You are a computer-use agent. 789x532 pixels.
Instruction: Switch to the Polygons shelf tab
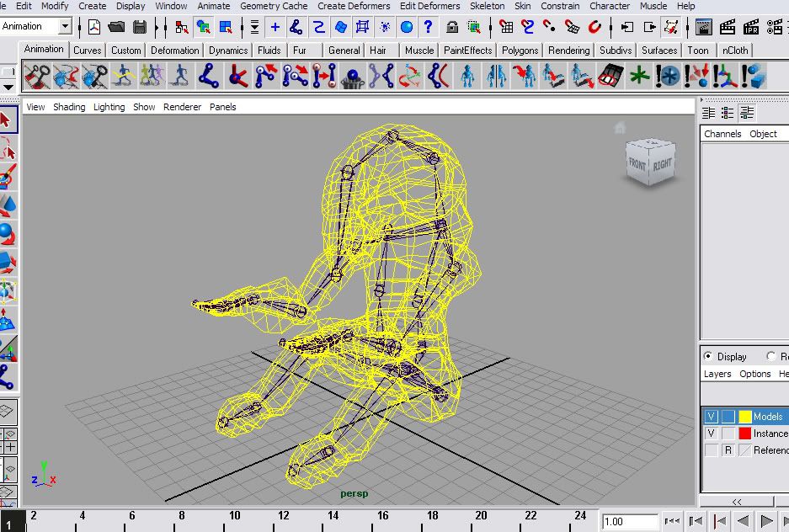(520, 51)
